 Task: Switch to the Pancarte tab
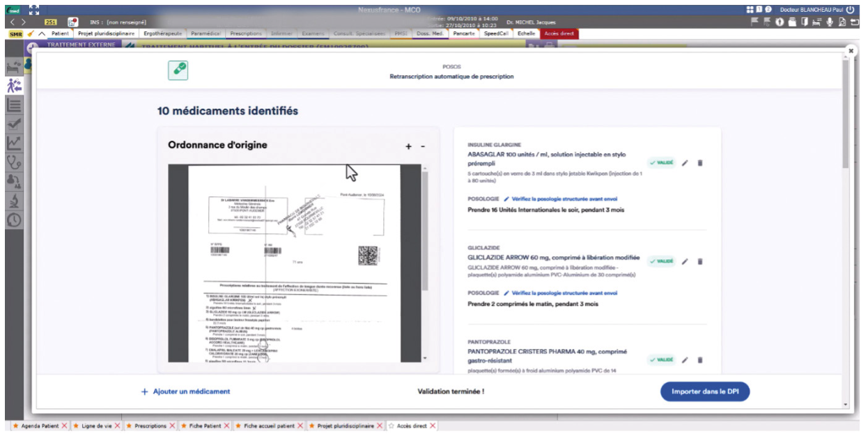(x=463, y=33)
